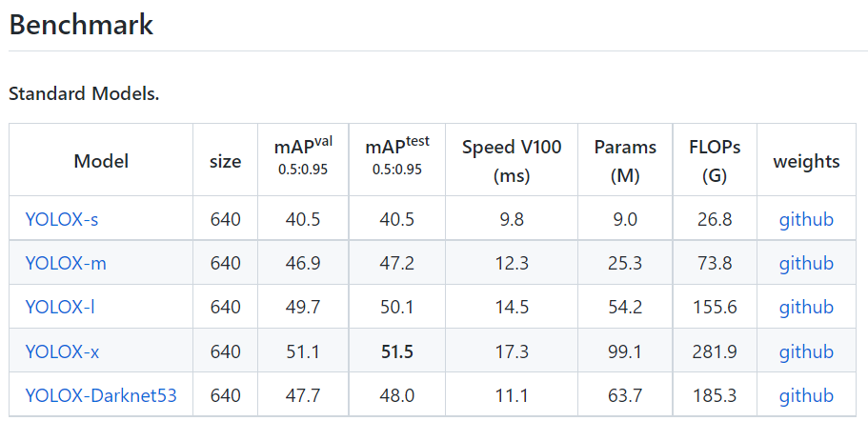
Task: Download YOLOX-x weights via github link
Action: tap(806, 351)
